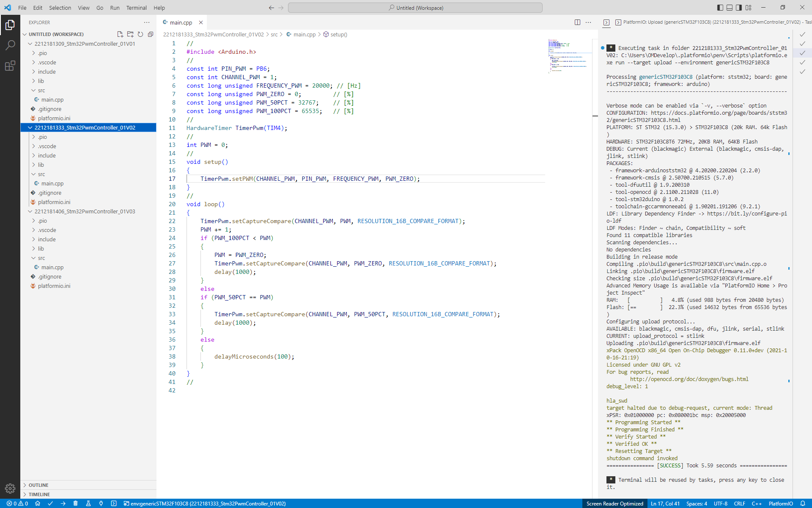Image resolution: width=812 pixels, height=508 pixels.
Task: Open the Serial Monitor plug icon
Action: [101, 503]
